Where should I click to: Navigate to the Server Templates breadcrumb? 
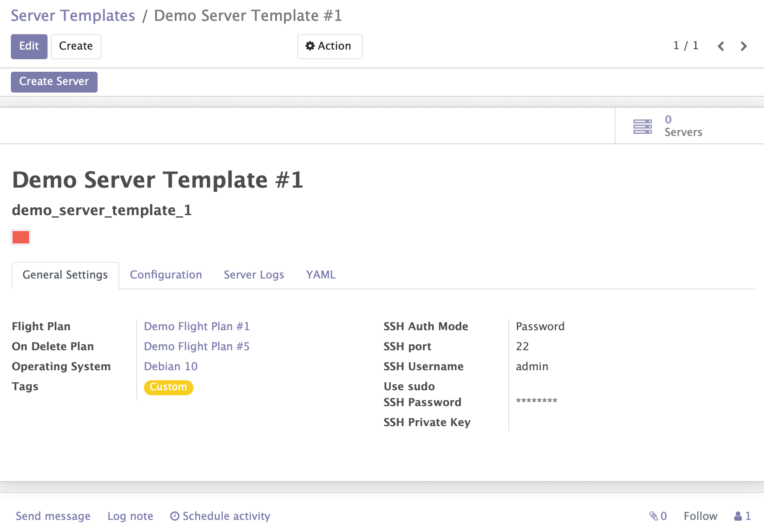pyautogui.click(x=73, y=16)
